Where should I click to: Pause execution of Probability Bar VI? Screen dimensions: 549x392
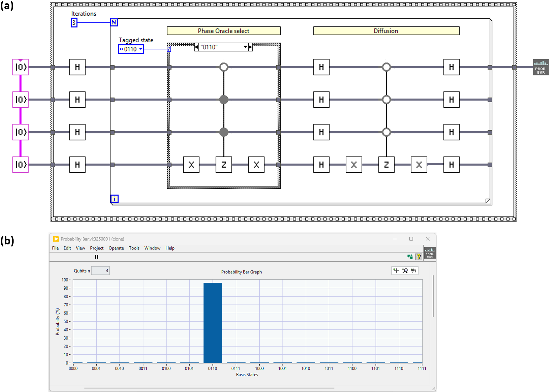(96, 257)
